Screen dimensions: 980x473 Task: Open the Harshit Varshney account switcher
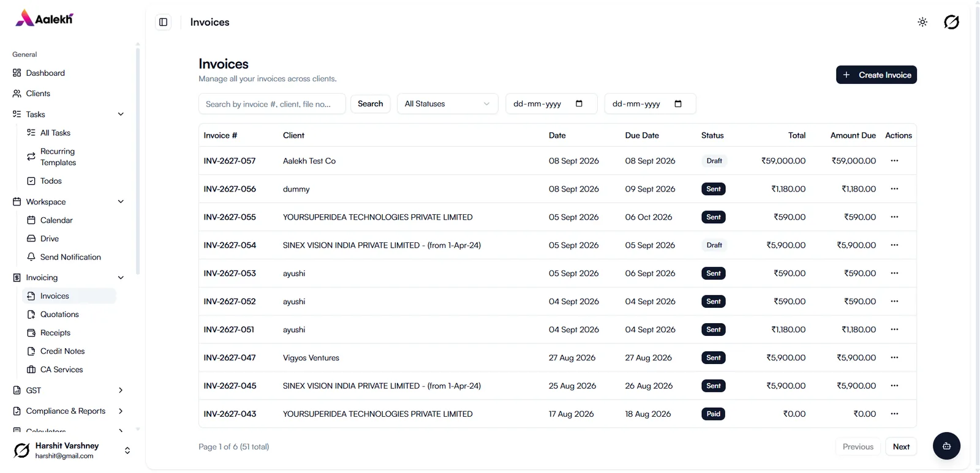tap(72, 450)
